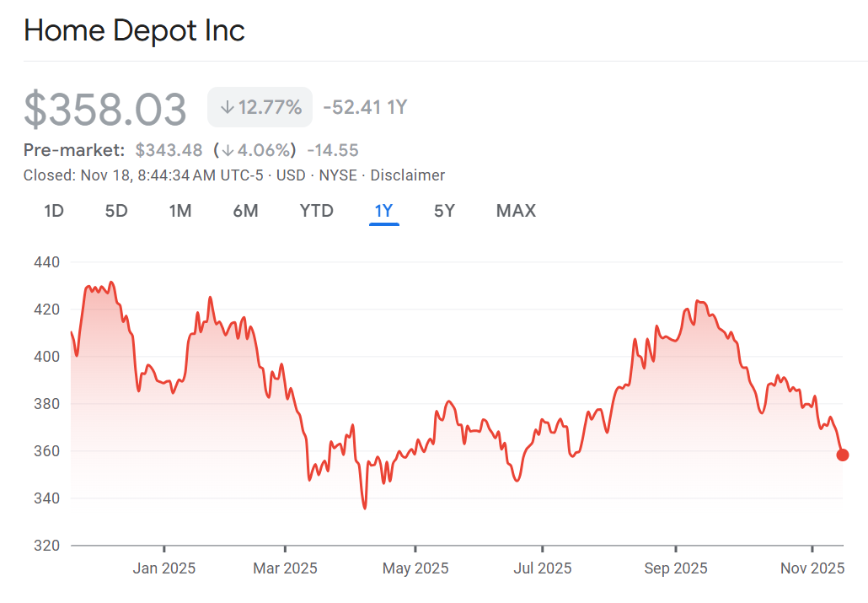The height and width of the screenshot is (603, 868).
Task: Open the Disclaimer link
Action: 407,175
